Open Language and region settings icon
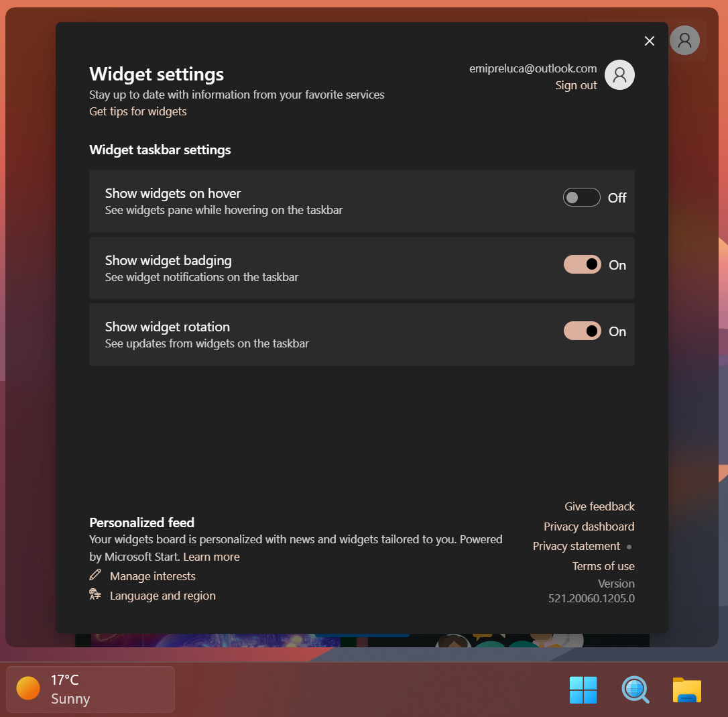728x717 pixels. [95, 595]
